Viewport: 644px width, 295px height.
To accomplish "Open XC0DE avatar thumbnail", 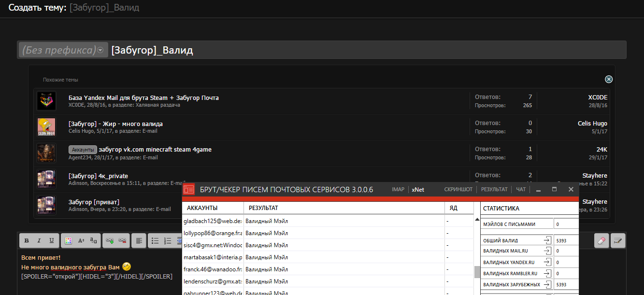I will point(46,101).
